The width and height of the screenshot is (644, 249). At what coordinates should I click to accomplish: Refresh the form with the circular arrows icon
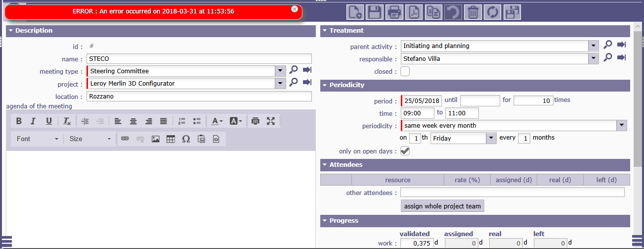point(493,12)
